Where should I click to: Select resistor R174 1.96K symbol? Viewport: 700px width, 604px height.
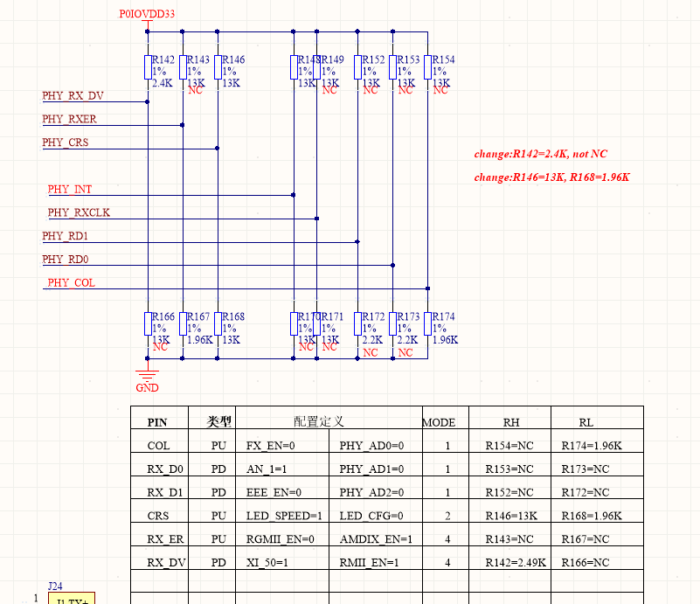click(x=427, y=323)
